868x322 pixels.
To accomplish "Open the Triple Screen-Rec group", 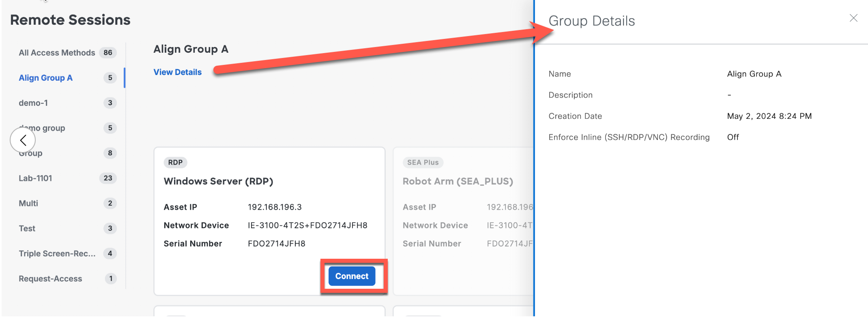I will click(57, 254).
